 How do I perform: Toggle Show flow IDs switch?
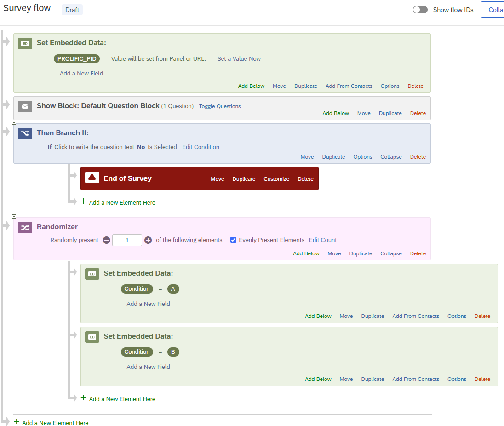click(x=420, y=10)
